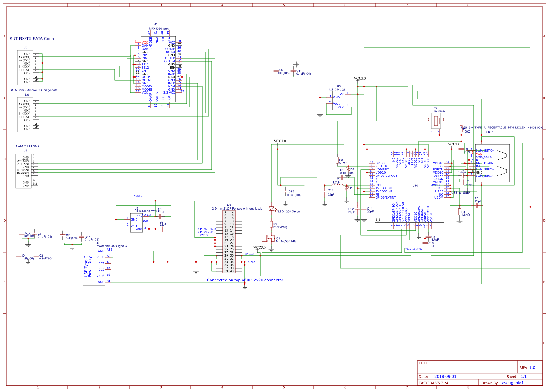Select the "Connected on top of RPI" note
This screenshot has height=392, width=549.
[245, 280]
